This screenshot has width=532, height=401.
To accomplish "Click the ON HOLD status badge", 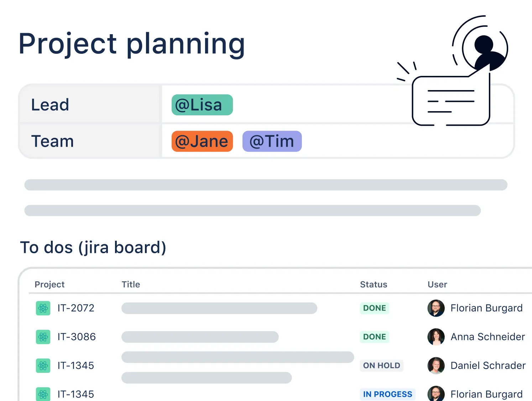I will point(381,366).
